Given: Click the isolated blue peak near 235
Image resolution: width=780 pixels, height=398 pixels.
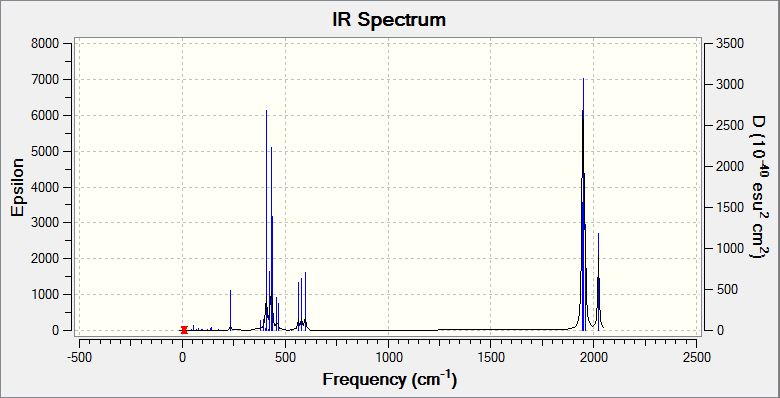Looking at the screenshot, I should pyautogui.click(x=230, y=310).
